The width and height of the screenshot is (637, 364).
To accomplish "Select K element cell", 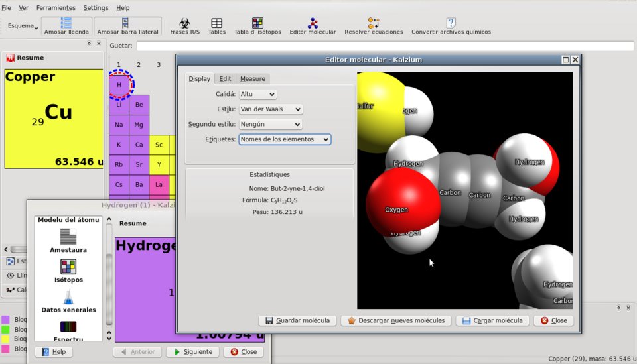I will [119, 145].
